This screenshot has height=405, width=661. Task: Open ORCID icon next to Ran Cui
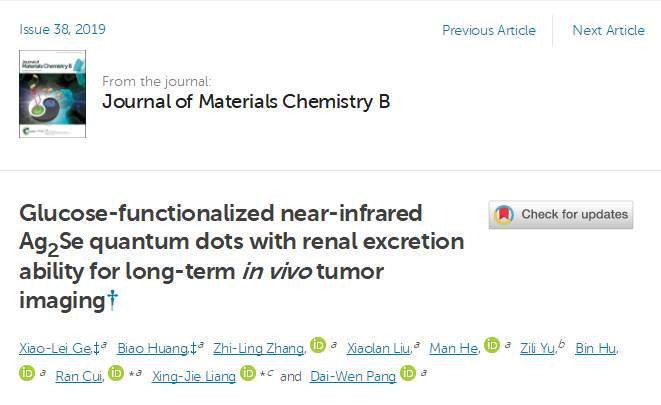[116, 373]
